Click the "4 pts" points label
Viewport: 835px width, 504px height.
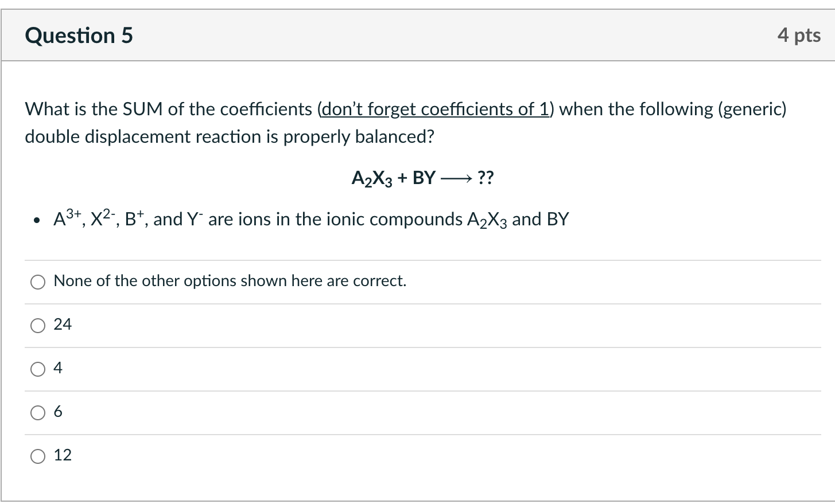798,36
